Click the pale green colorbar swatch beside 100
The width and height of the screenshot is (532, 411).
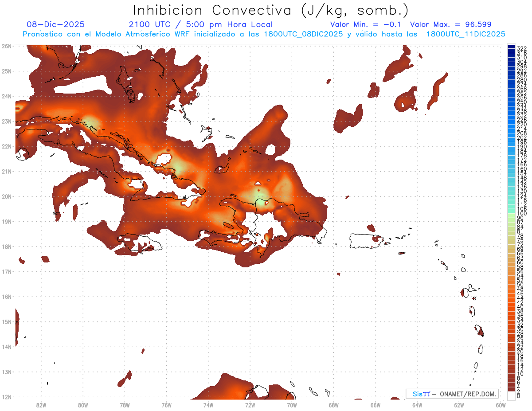(x=512, y=215)
